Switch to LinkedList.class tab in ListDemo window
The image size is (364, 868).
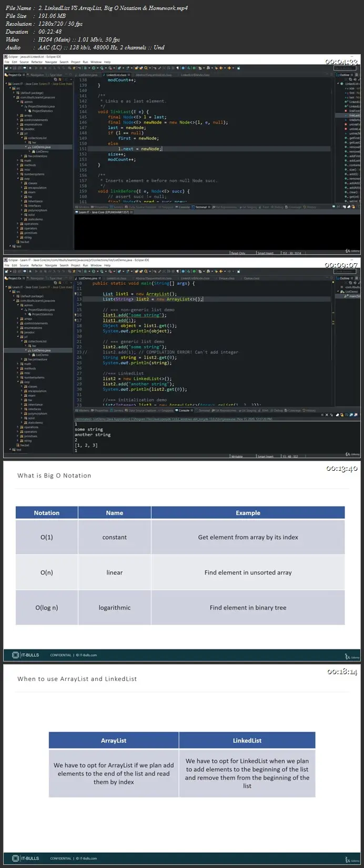(x=116, y=278)
